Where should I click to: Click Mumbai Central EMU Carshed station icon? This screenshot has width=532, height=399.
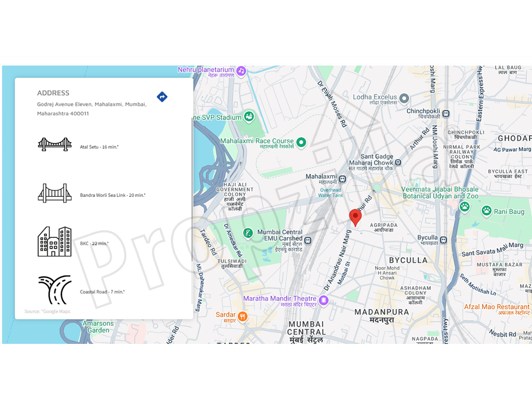coord(308,241)
